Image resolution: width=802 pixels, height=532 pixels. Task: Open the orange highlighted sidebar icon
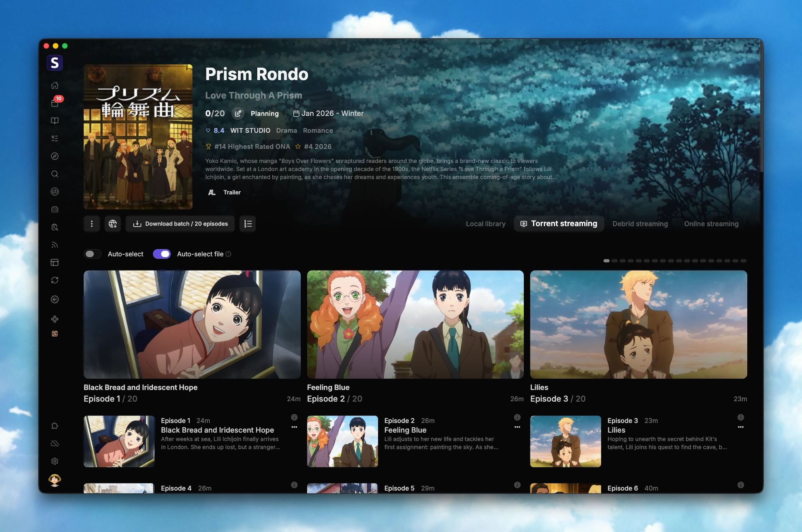coord(55,334)
